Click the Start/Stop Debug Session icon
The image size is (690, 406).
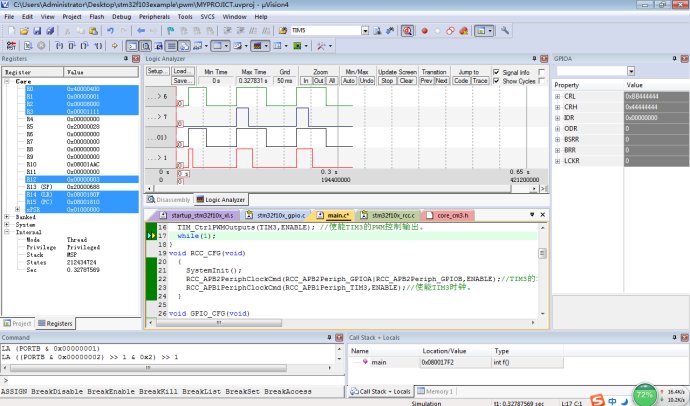[x=408, y=31]
